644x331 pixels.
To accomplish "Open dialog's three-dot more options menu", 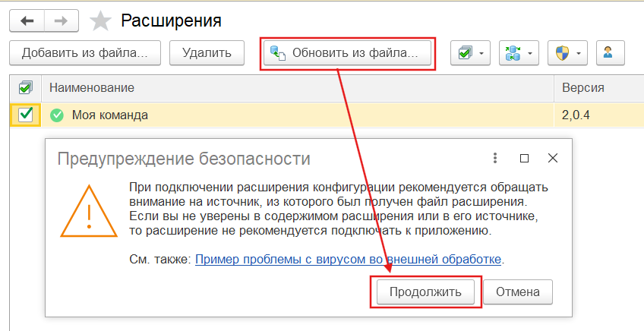I will pyautogui.click(x=494, y=159).
